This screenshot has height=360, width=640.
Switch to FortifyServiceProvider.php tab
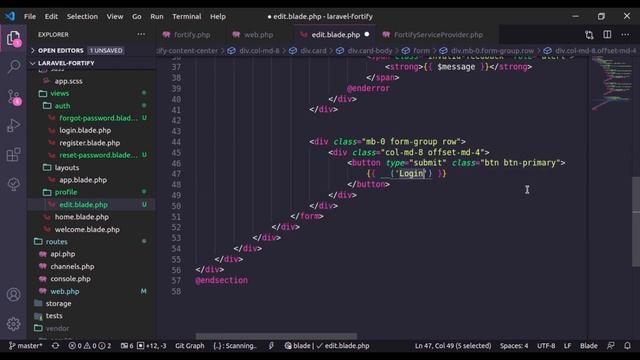click(x=438, y=35)
